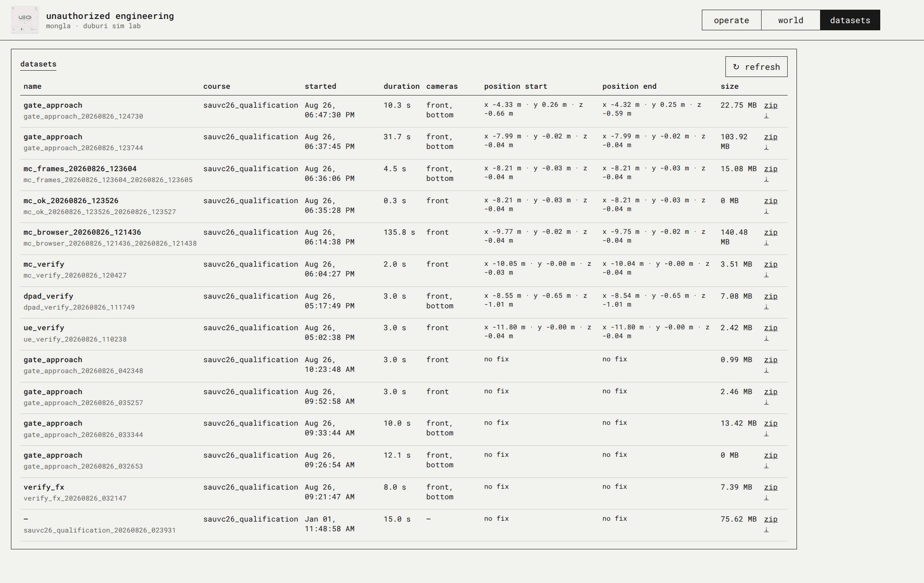924x583 pixels.
Task: Click download arrow for gate_approach_20260826_123744 row
Action: coord(766,147)
